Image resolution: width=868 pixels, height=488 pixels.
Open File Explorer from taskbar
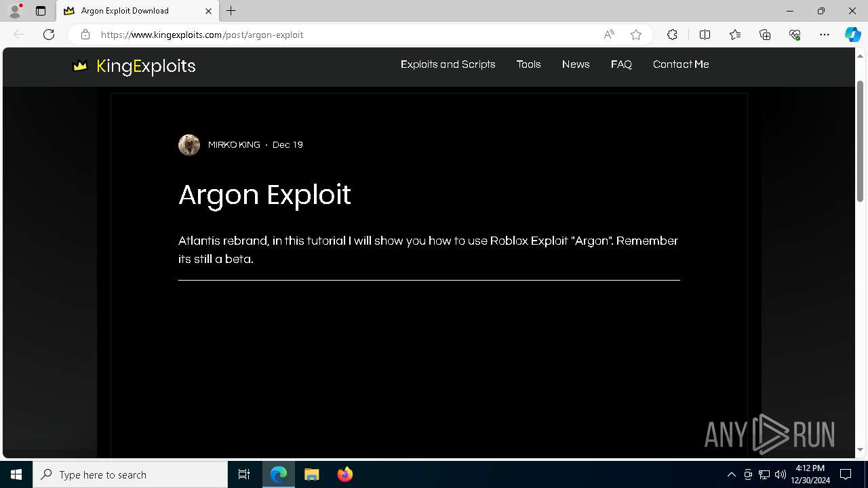312,474
